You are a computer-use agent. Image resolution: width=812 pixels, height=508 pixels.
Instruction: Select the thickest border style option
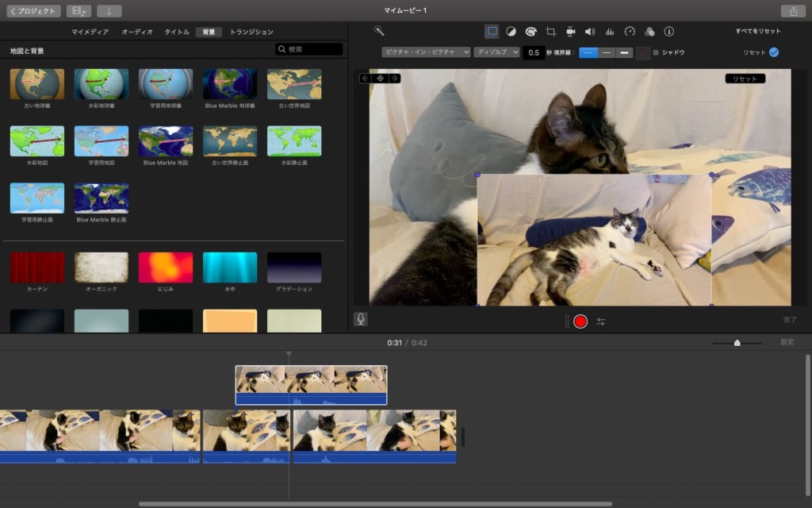point(625,52)
